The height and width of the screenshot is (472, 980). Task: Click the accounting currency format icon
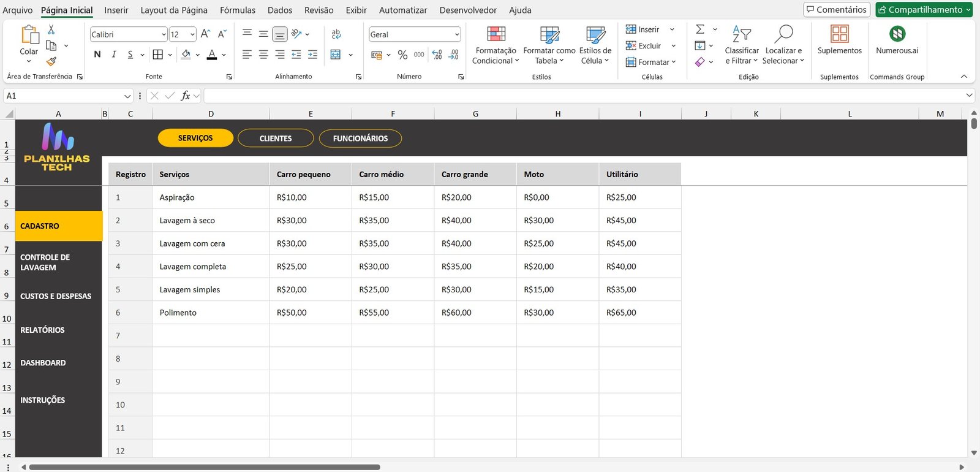377,55
